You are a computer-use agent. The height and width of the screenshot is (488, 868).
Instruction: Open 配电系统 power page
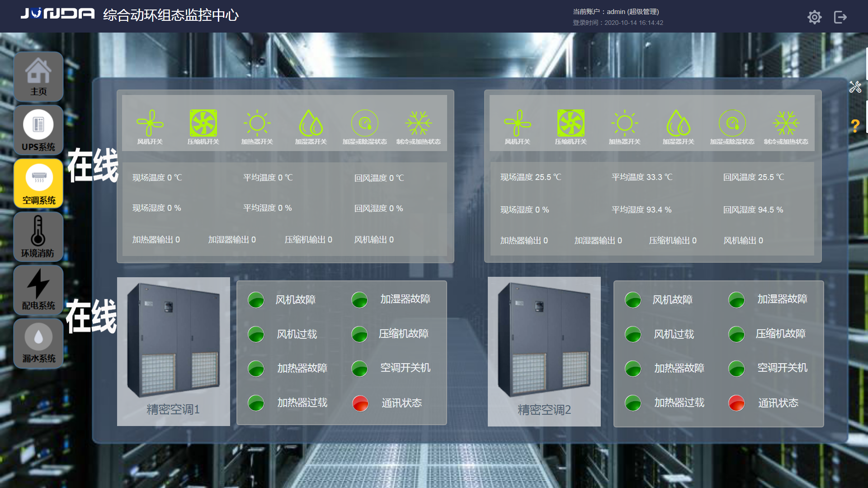[38, 289]
